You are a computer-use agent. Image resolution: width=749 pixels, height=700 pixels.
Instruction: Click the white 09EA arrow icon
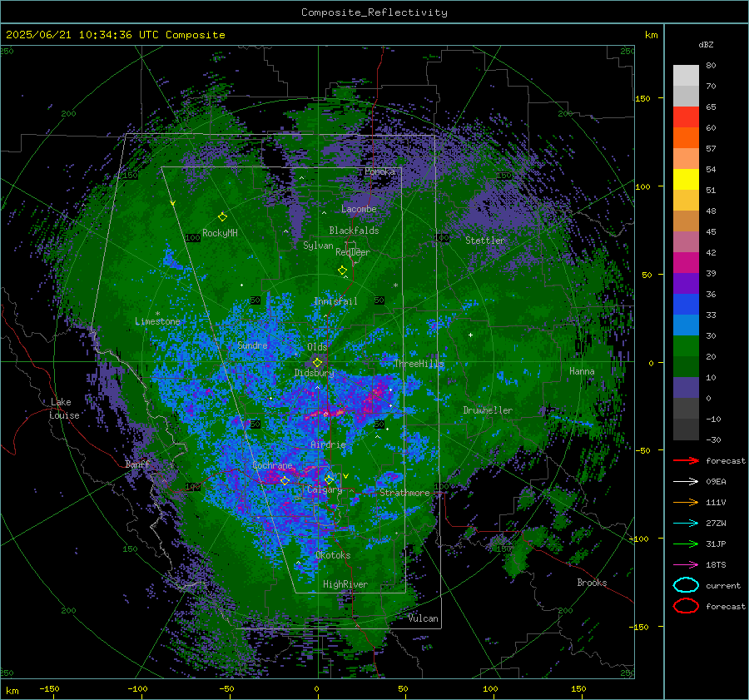686,482
